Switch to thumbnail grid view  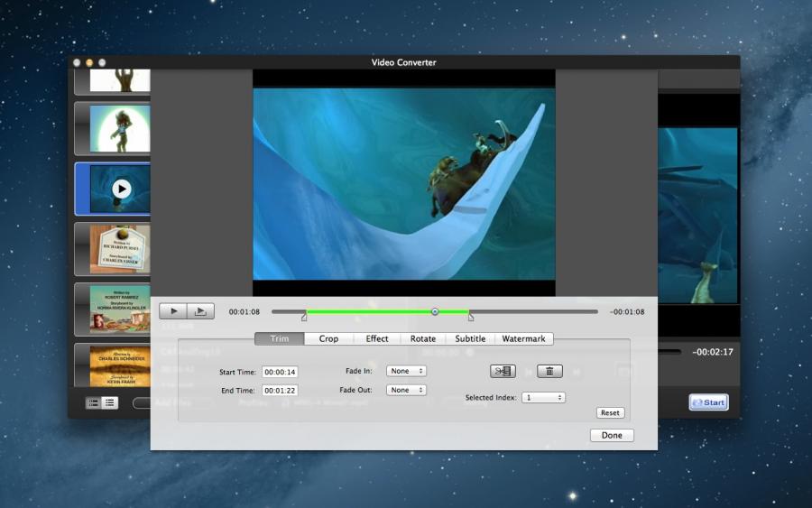(94, 402)
